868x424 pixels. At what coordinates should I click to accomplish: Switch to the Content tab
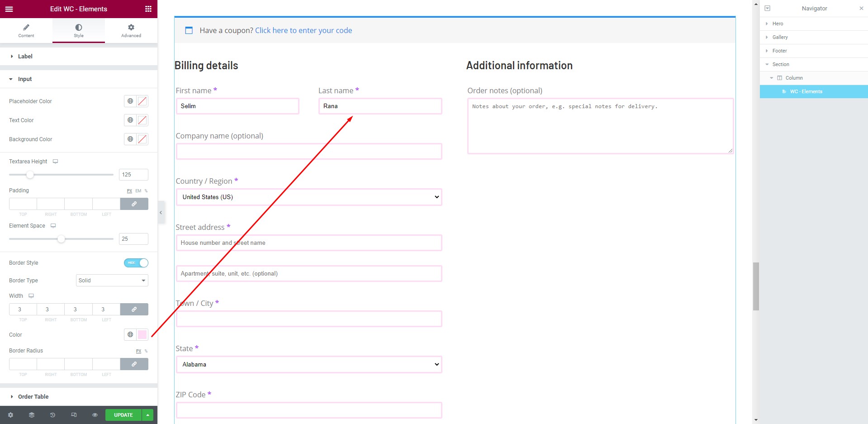pyautogui.click(x=26, y=31)
